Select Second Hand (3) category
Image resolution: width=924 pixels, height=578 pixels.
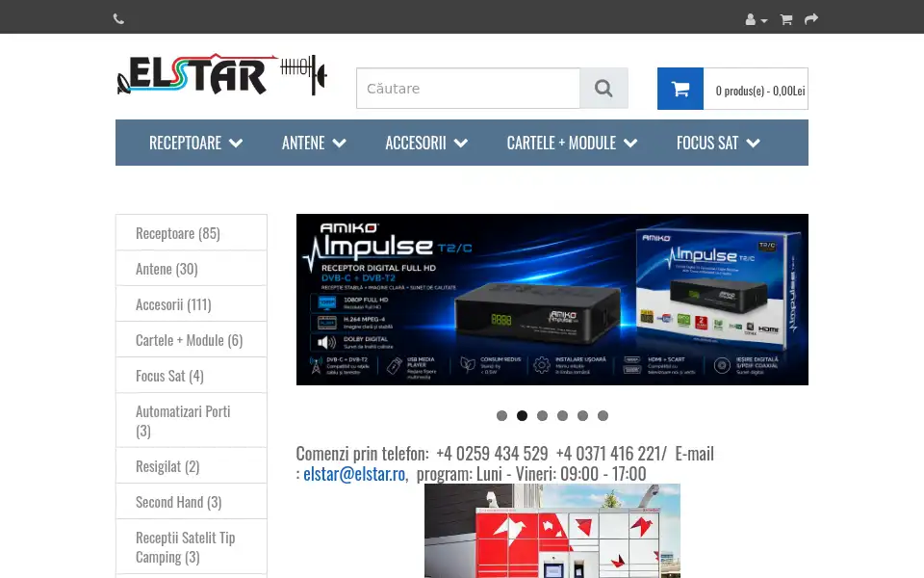pos(192,501)
